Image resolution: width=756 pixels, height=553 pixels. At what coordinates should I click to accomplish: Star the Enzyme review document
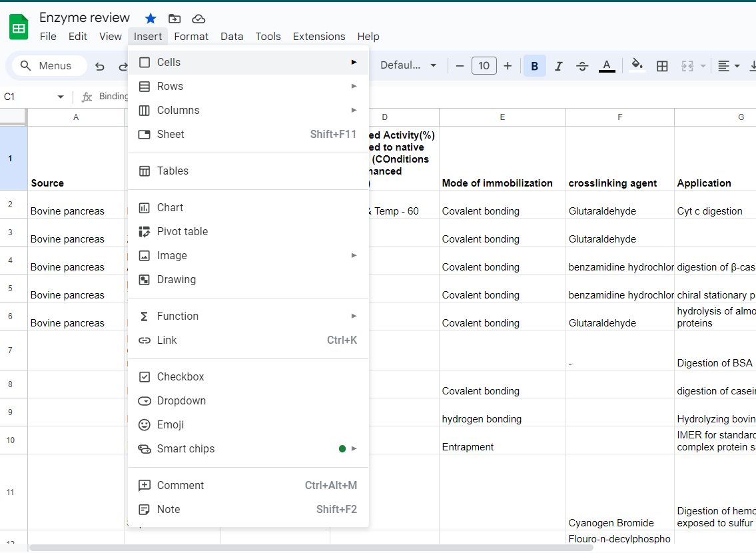click(x=151, y=18)
